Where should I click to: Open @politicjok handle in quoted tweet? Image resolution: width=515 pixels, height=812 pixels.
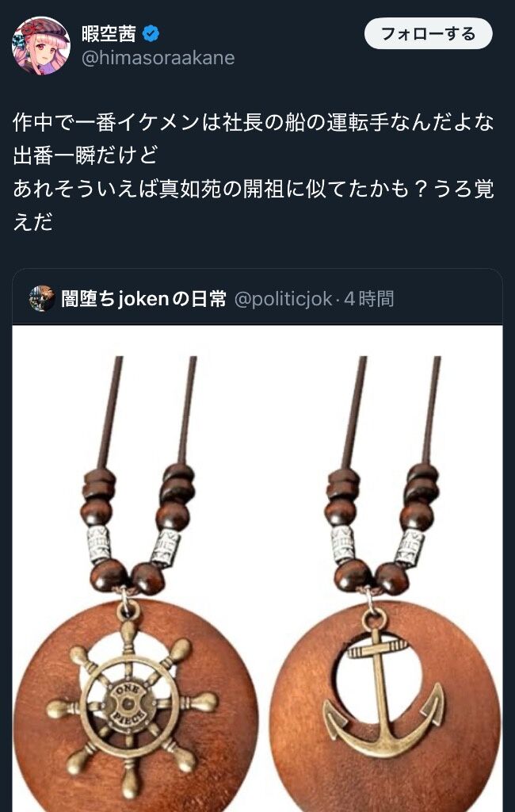(x=283, y=299)
